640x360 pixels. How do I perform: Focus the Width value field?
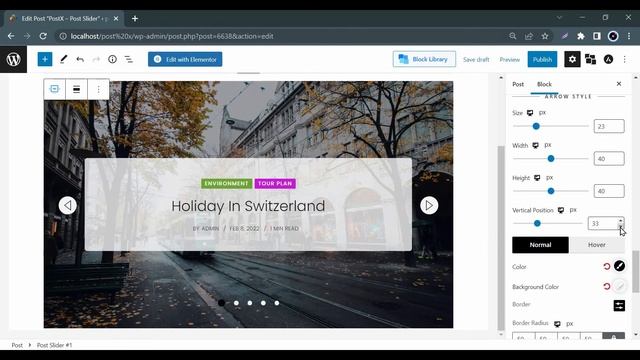[x=609, y=158]
